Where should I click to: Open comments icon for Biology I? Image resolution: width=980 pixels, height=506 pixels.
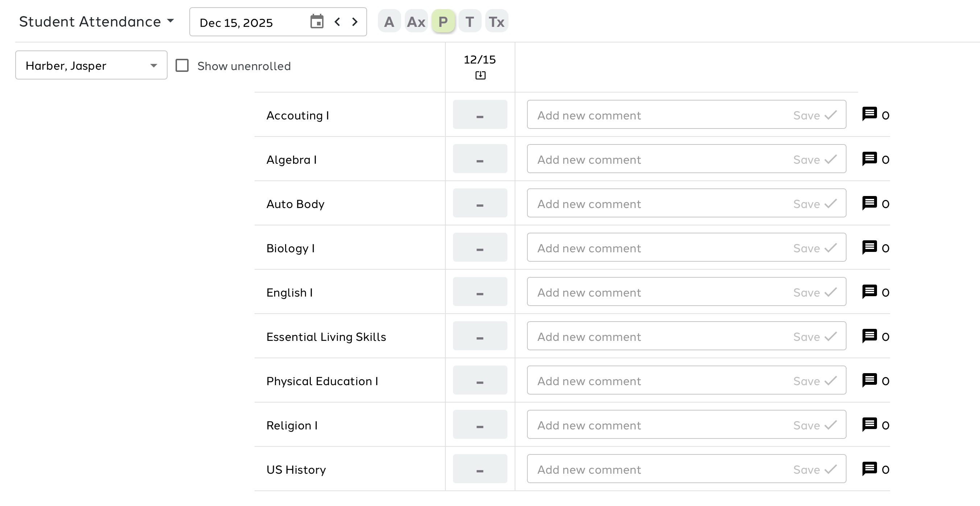tap(869, 248)
